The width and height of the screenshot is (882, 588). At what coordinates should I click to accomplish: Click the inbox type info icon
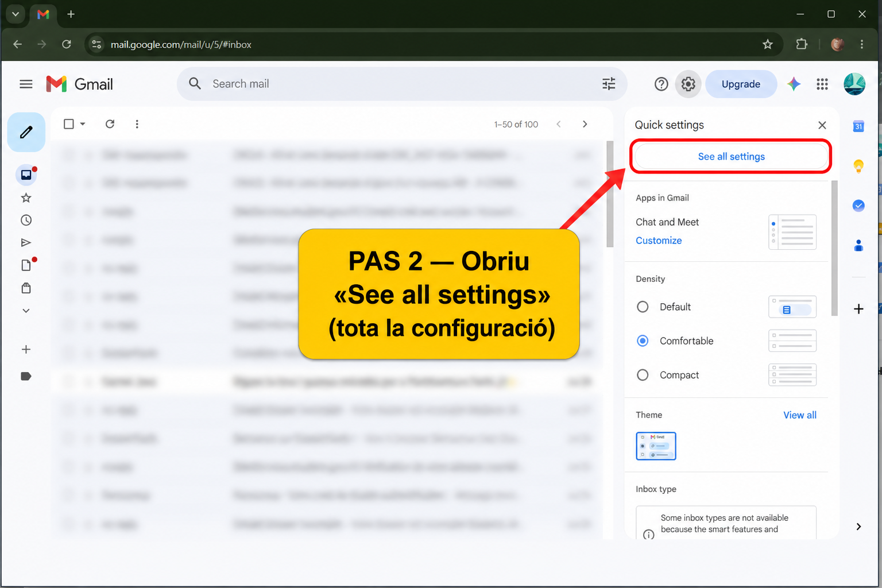click(649, 535)
